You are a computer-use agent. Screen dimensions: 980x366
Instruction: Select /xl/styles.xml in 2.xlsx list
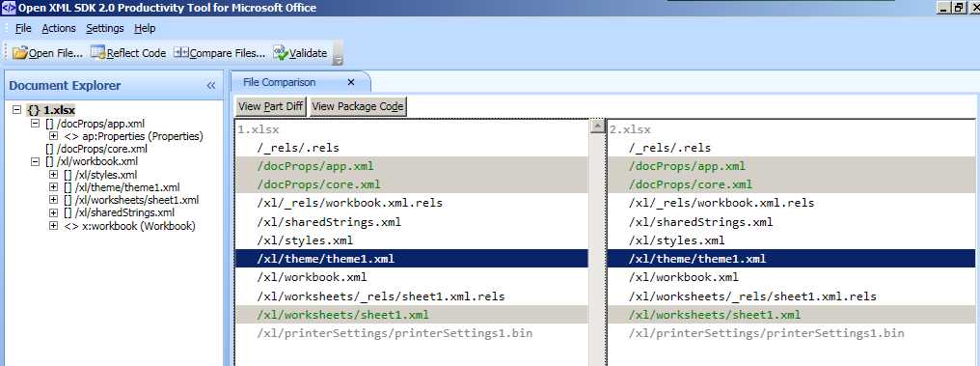point(791,240)
